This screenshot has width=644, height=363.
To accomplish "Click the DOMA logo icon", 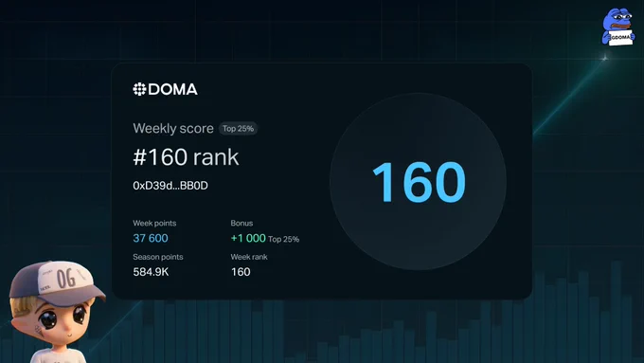I will coord(139,89).
